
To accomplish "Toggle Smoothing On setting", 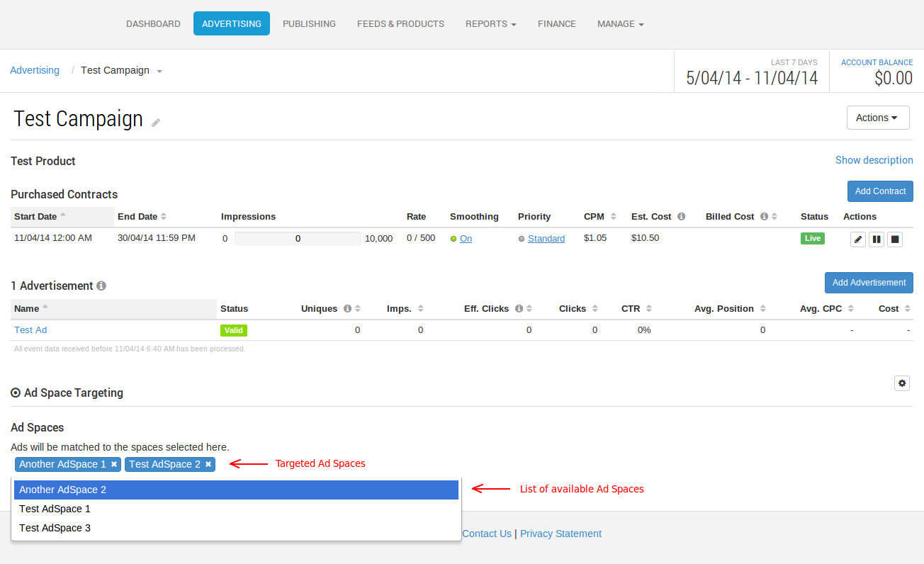I will (466, 239).
